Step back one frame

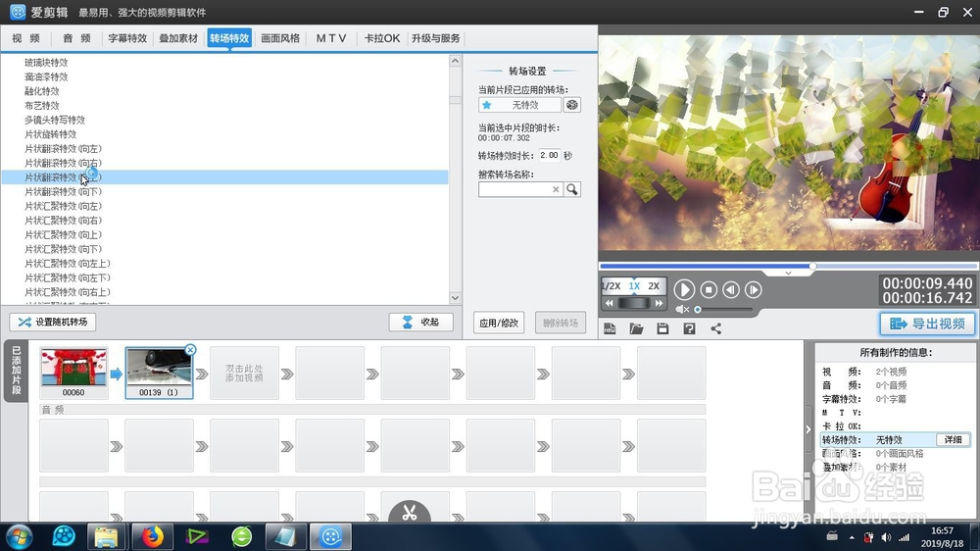point(731,289)
